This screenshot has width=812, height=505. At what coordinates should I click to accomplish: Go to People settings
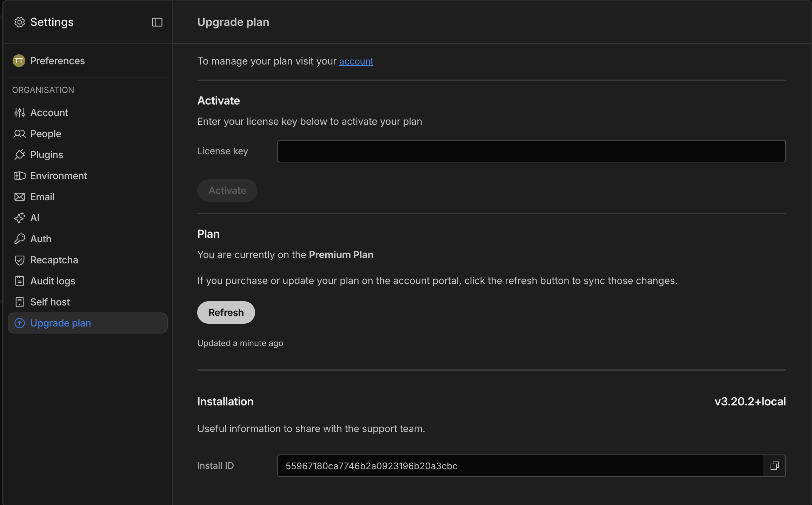pos(46,134)
